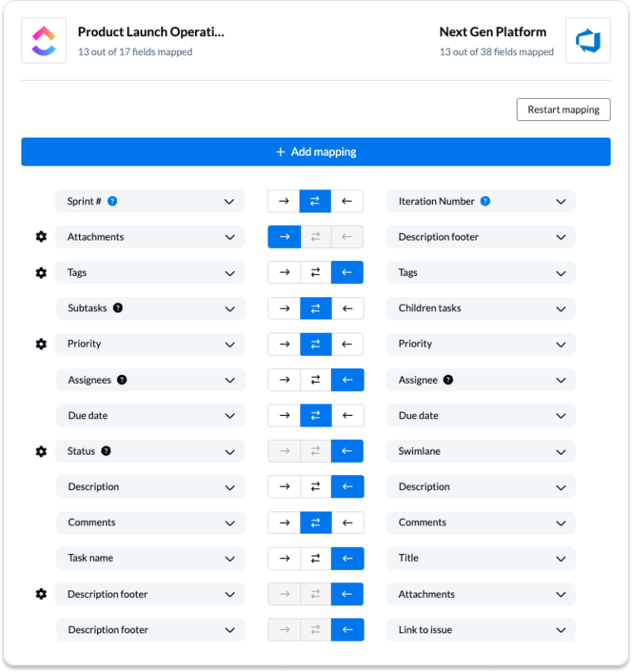The height and width of the screenshot is (672, 632).
Task: Click help icon next to Subtasks
Action: [x=118, y=308]
